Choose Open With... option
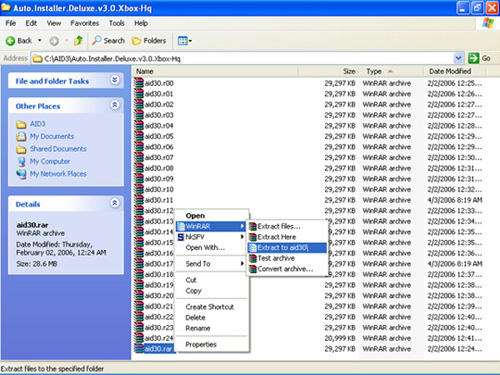500x375 pixels. click(x=212, y=248)
